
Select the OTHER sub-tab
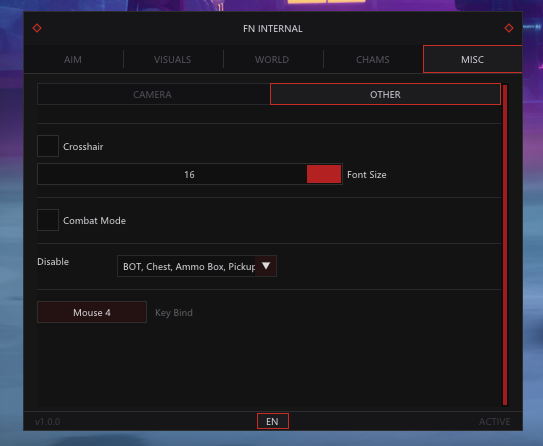pyautogui.click(x=385, y=94)
